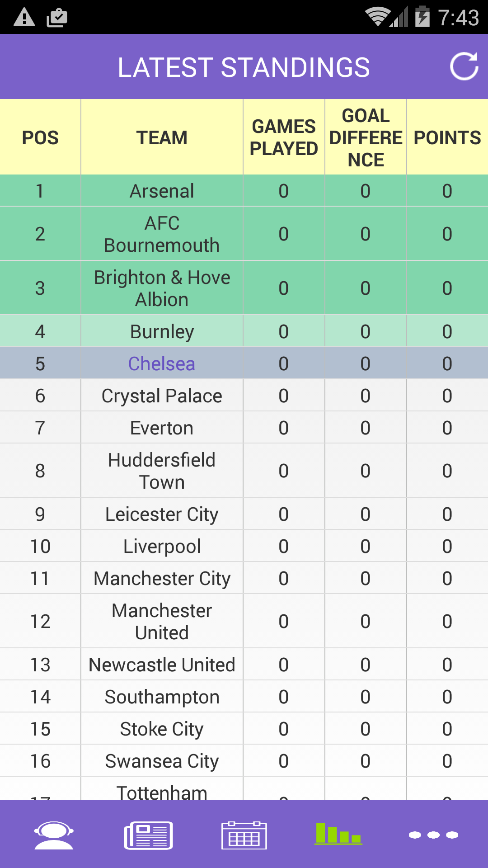The width and height of the screenshot is (488, 868).
Task: Tap the Crystal Palace team name
Action: point(162,396)
